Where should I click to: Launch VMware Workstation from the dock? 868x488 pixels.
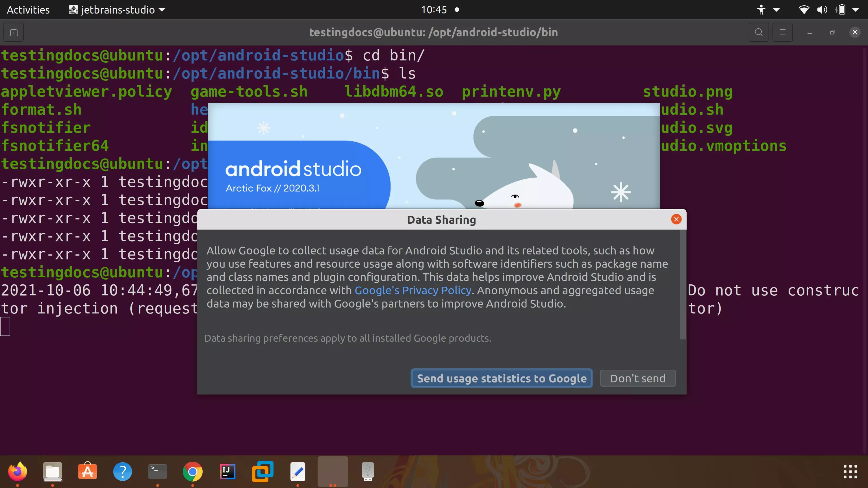[x=262, y=472]
